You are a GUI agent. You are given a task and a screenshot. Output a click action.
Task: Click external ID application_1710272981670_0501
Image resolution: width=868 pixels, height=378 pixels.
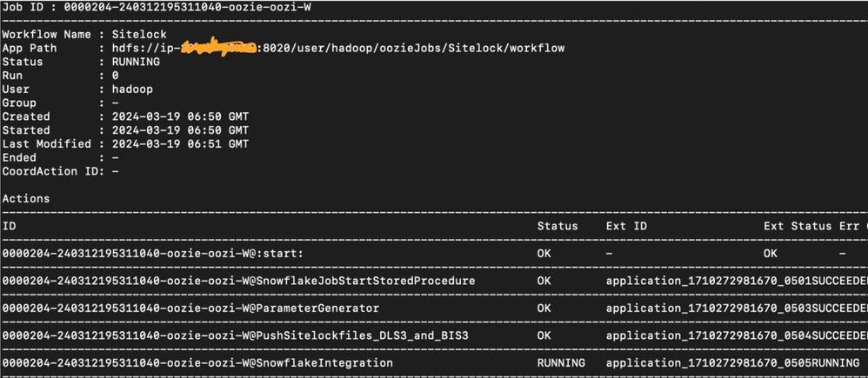click(x=709, y=281)
